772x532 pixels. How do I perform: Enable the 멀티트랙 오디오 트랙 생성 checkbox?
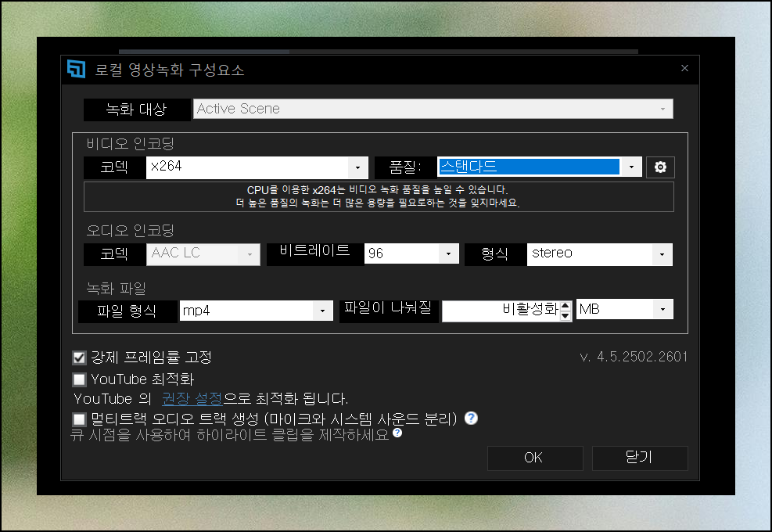point(79,419)
